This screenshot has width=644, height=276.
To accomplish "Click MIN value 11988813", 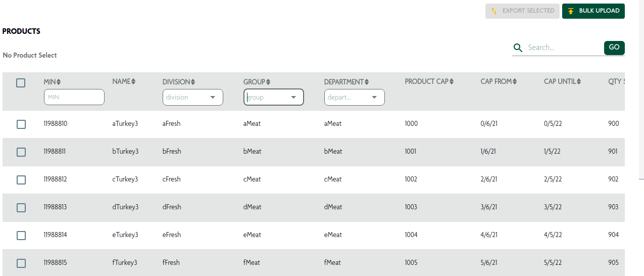I will 55,207.
